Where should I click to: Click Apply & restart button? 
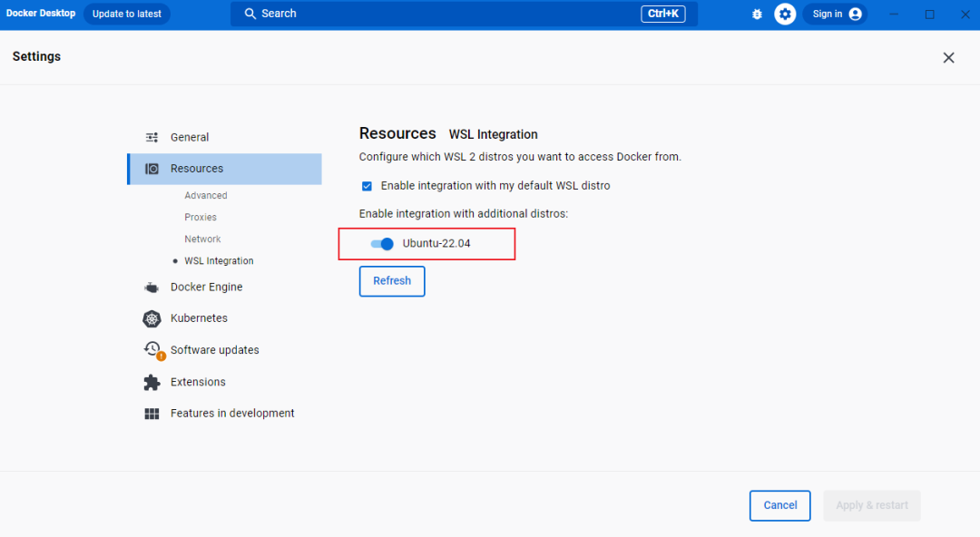point(872,506)
